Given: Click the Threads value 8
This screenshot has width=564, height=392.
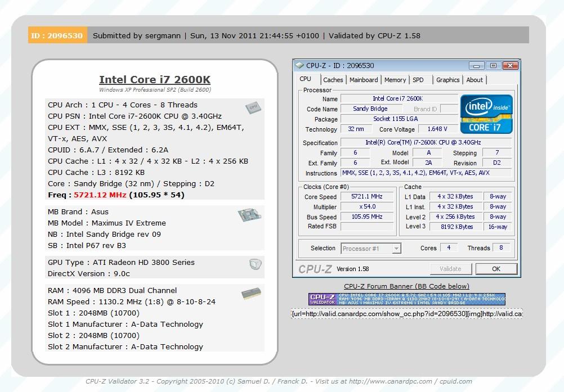Looking at the screenshot, I should [501, 247].
